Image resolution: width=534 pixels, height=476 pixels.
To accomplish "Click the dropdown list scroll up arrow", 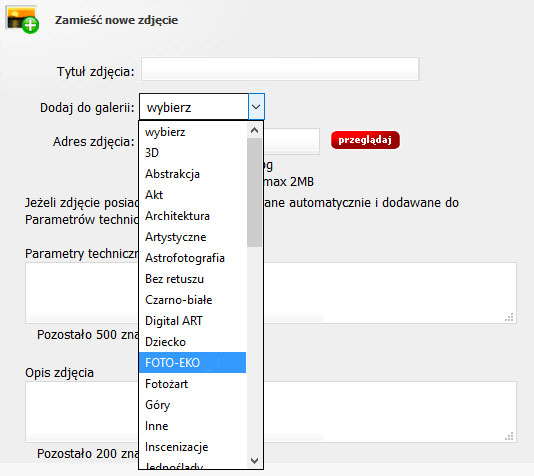I will [254, 130].
